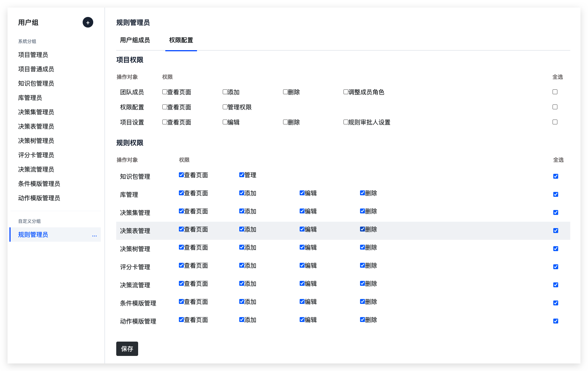Select 知识包管理员 in sidebar
The image size is (588, 371).
click(36, 84)
